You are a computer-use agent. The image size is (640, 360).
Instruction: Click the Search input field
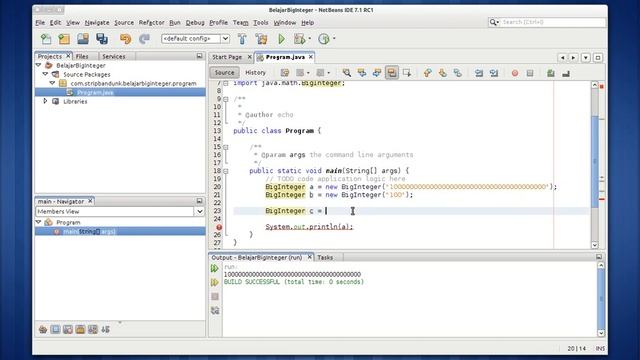[x=553, y=22]
